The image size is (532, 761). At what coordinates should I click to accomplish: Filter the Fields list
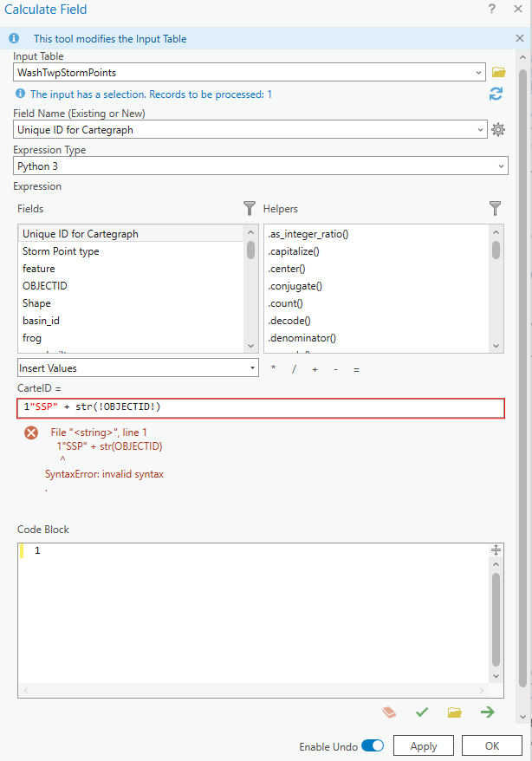[x=250, y=208]
